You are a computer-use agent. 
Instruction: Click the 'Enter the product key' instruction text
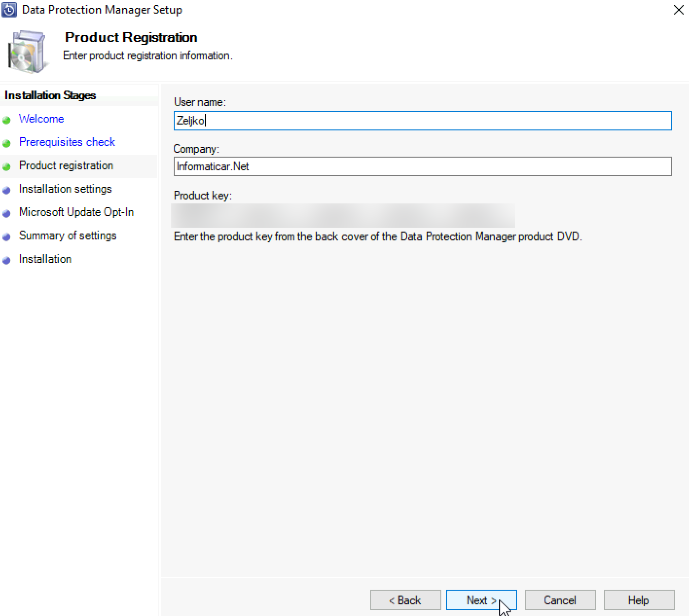(378, 236)
